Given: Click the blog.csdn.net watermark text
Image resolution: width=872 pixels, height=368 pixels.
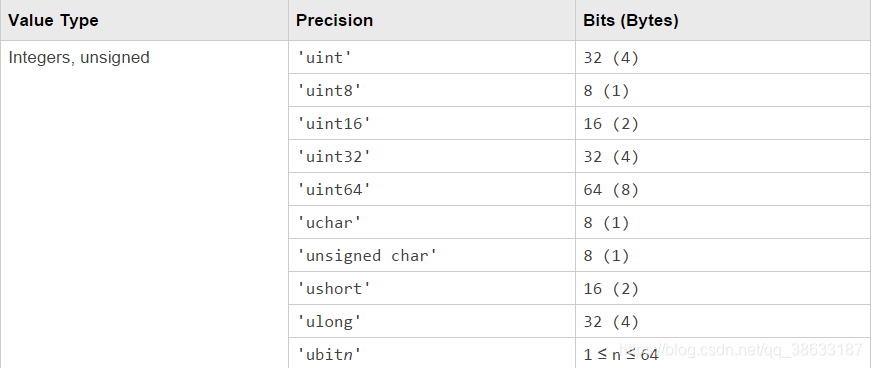Looking at the screenshot, I should click(x=741, y=350).
